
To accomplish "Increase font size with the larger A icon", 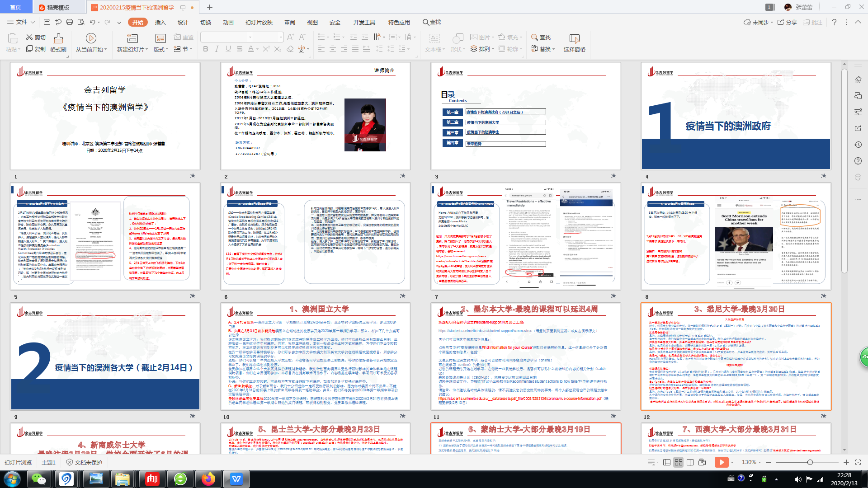I will (x=291, y=37).
